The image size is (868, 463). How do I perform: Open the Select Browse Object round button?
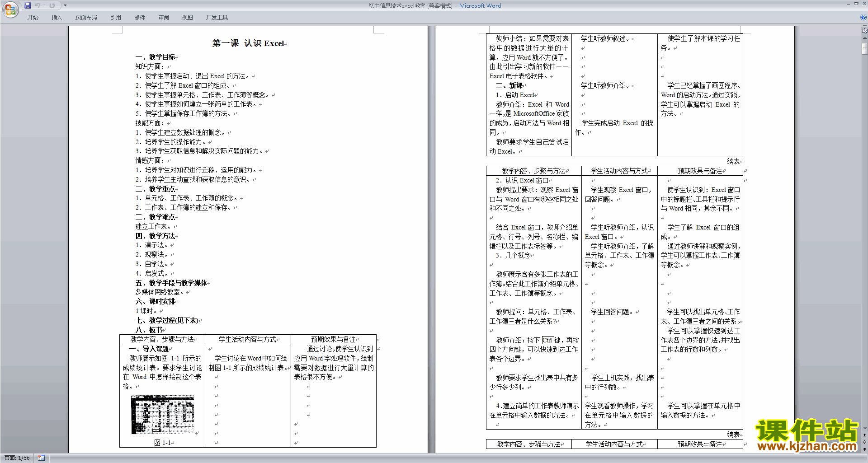click(x=864, y=442)
